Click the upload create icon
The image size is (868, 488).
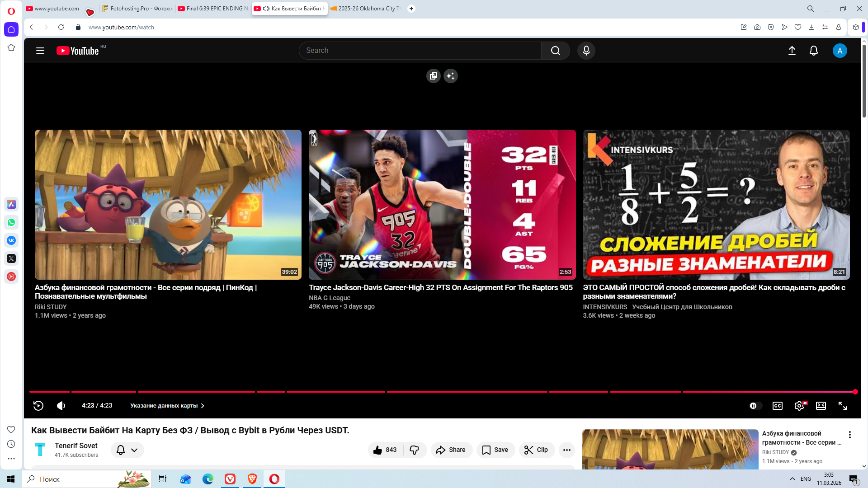coord(792,51)
